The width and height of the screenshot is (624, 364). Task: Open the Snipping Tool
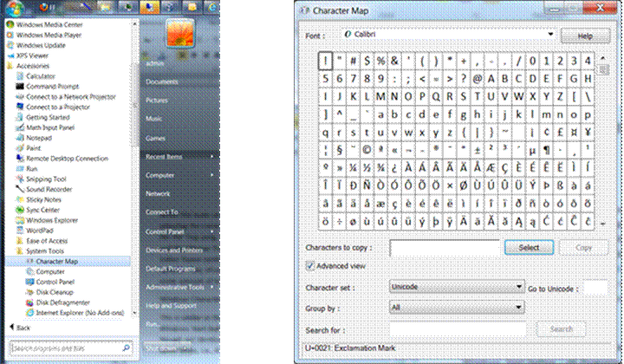coord(46,179)
